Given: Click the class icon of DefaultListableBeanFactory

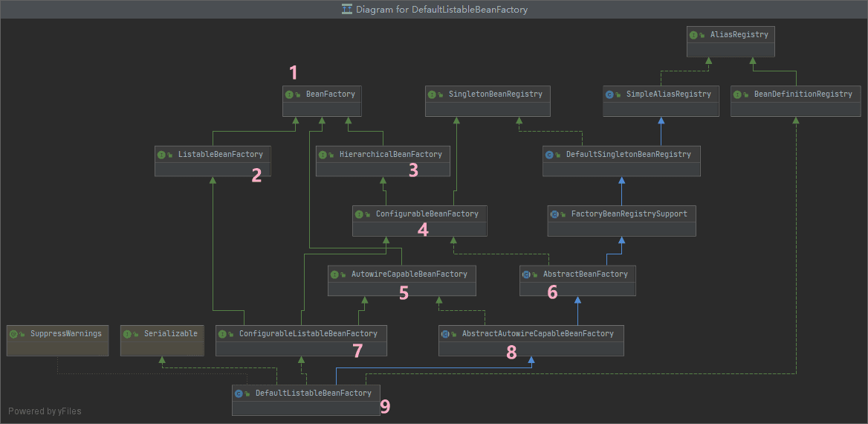Looking at the screenshot, I should (239, 394).
